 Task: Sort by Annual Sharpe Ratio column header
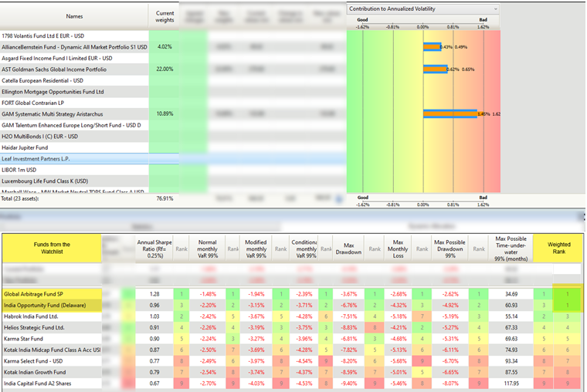click(154, 248)
